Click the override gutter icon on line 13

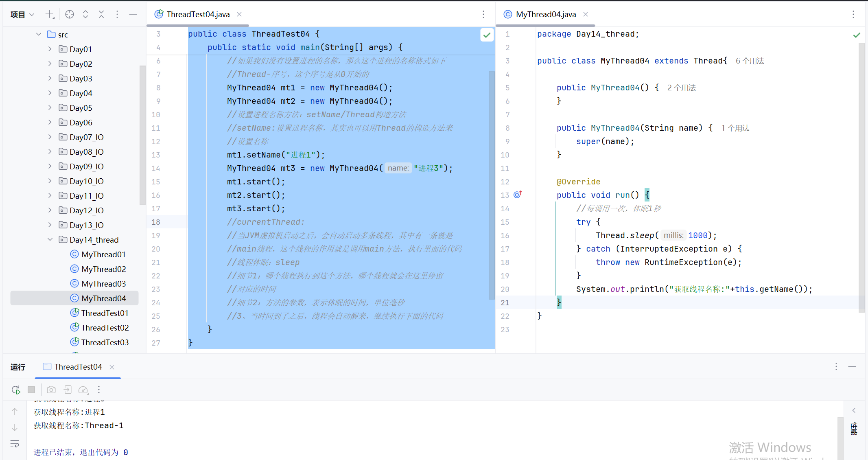tap(518, 195)
